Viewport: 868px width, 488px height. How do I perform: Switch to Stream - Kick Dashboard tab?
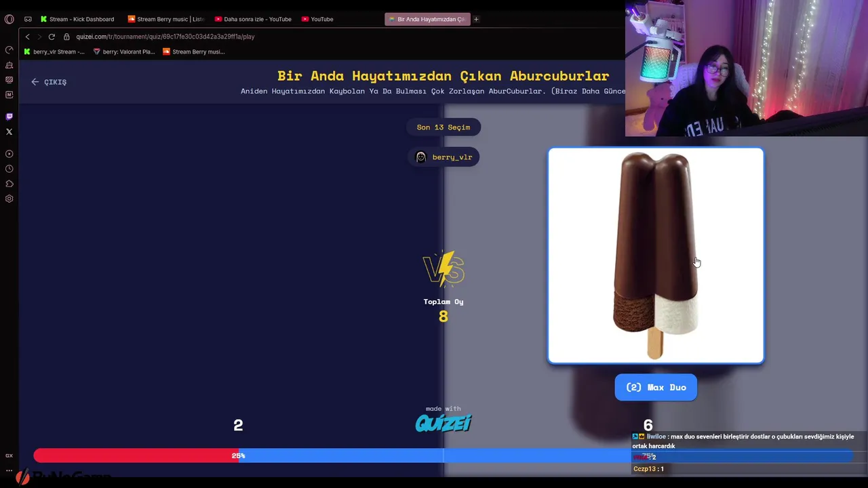pyautogui.click(x=77, y=19)
